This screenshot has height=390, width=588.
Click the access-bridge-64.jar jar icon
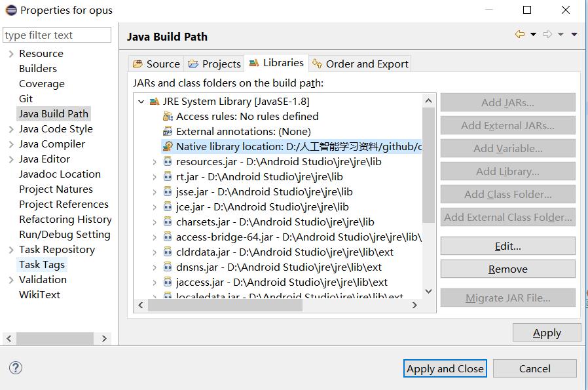[x=168, y=237]
